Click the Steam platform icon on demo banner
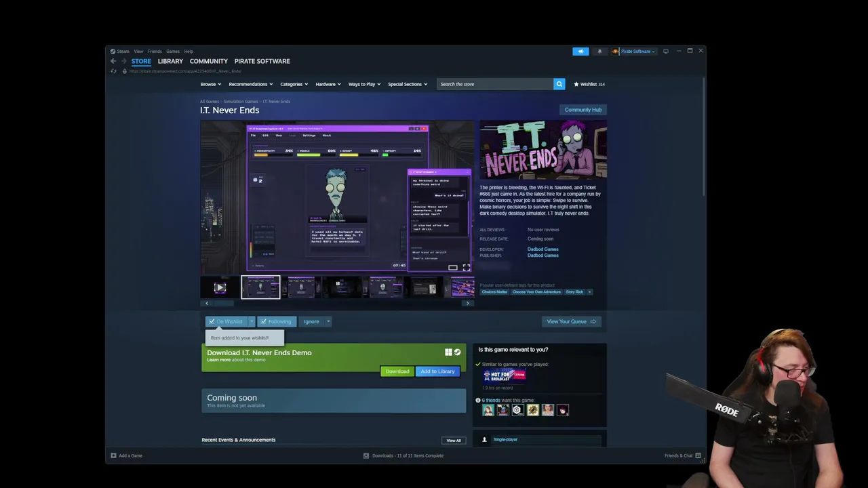The height and width of the screenshot is (488, 868). pos(457,352)
